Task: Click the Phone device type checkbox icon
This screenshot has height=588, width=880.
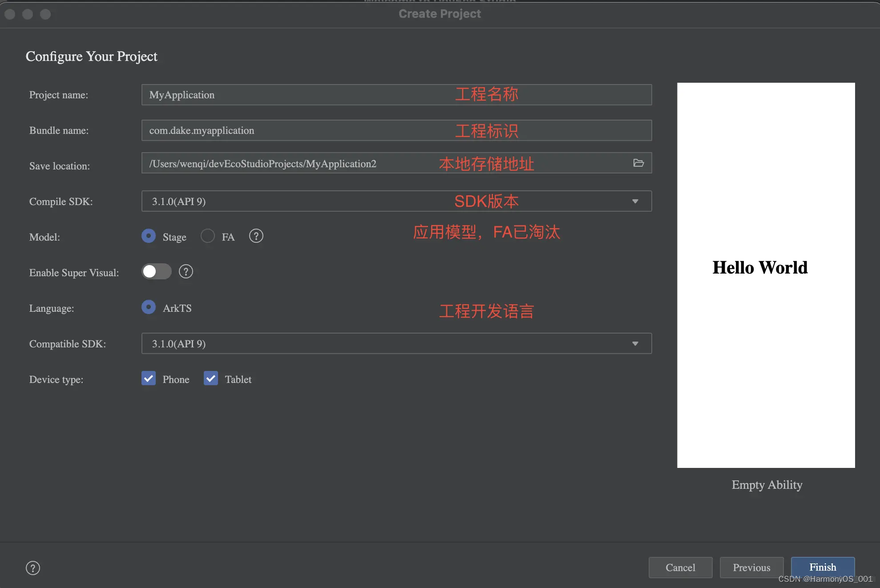Action: (148, 378)
